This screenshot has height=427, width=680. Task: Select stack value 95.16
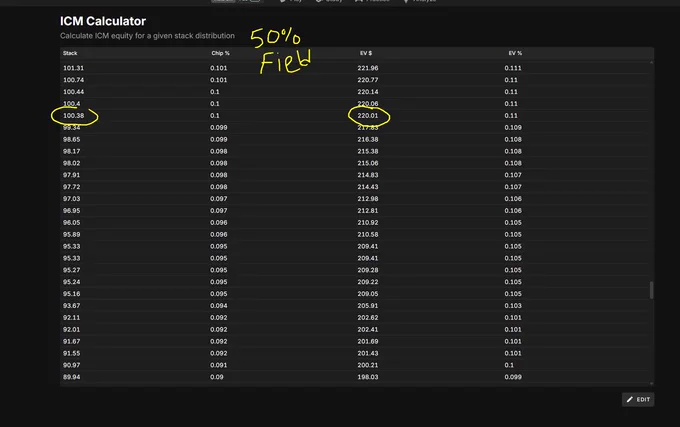72,294
